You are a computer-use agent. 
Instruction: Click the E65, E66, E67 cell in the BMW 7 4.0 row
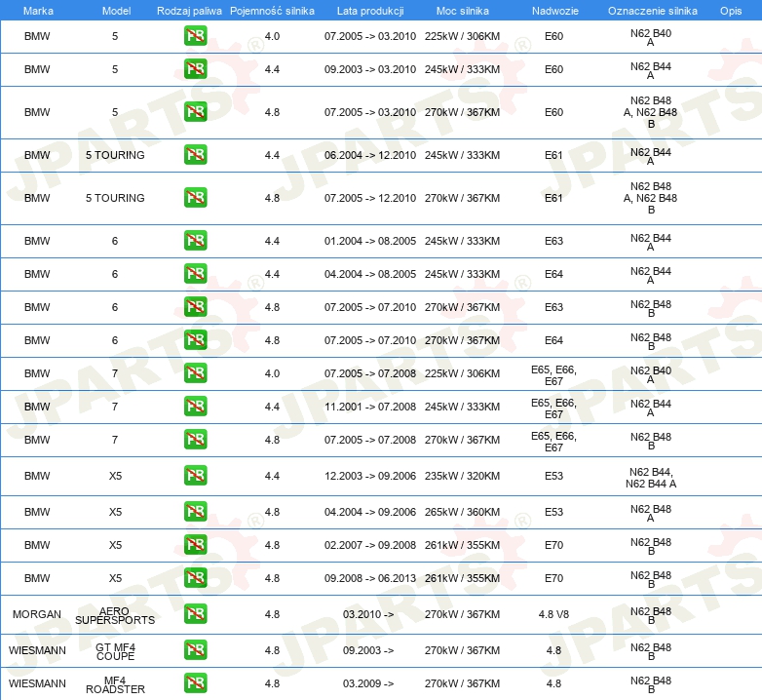553,375
